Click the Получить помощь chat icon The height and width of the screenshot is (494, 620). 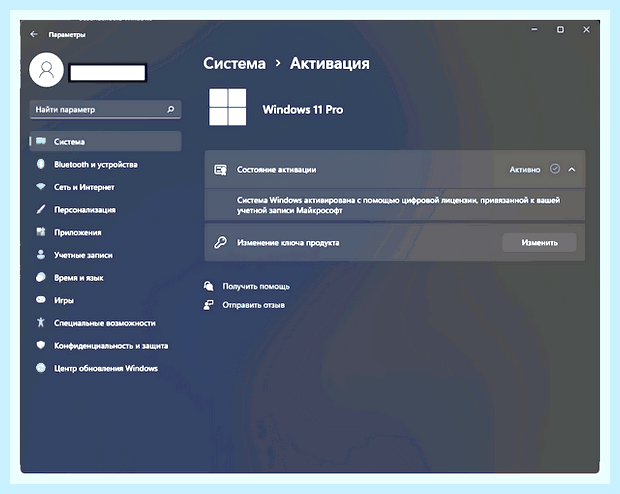208,286
